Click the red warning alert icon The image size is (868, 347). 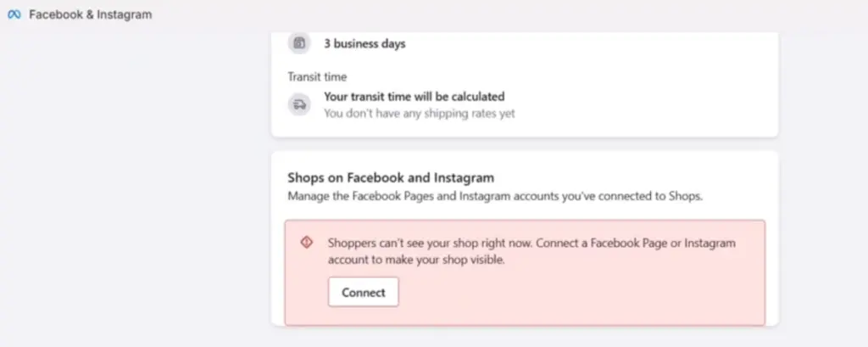pyautogui.click(x=307, y=243)
